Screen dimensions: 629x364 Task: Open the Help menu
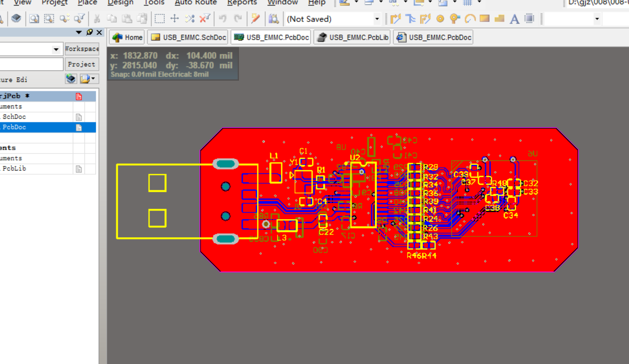pyautogui.click(x=317, y=2)
